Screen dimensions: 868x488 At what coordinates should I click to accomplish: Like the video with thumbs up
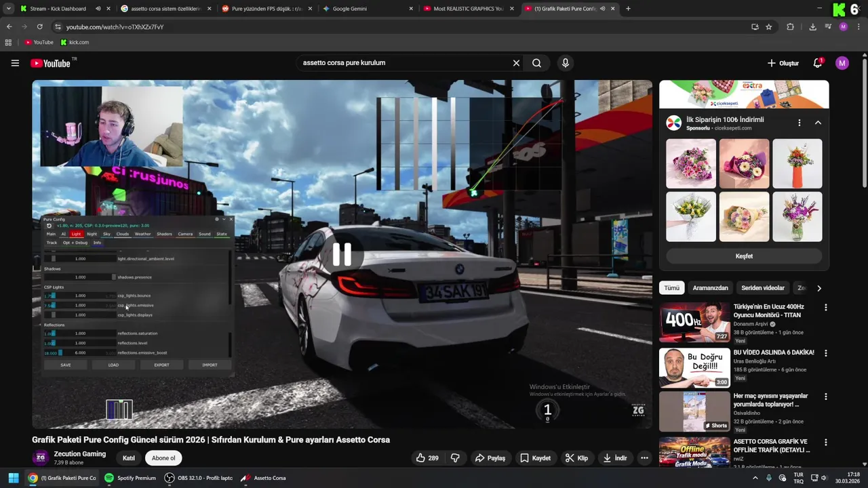pos(427,458)
